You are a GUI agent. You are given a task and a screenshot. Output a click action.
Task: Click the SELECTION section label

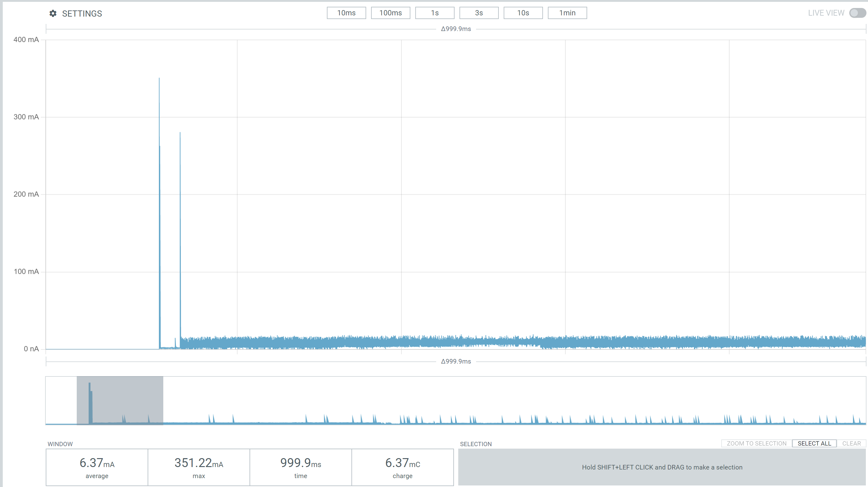coord(476,444)
